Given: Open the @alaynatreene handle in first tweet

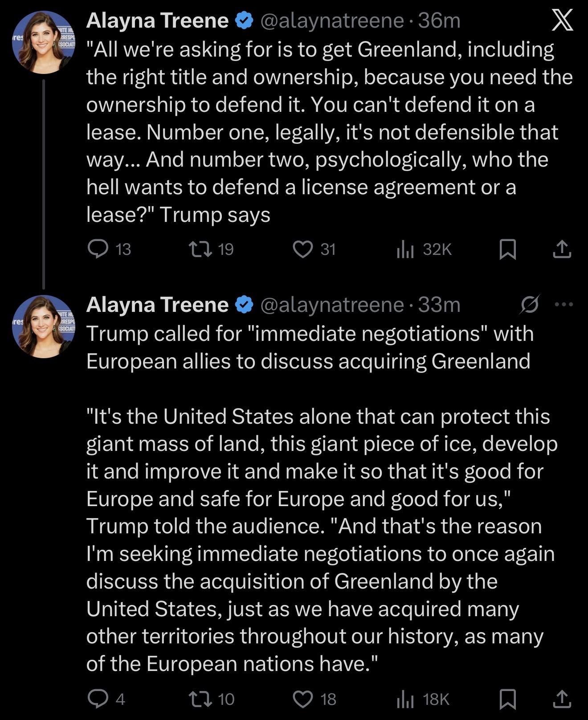Looking at the screenshot, I should [x=331, y=20].
